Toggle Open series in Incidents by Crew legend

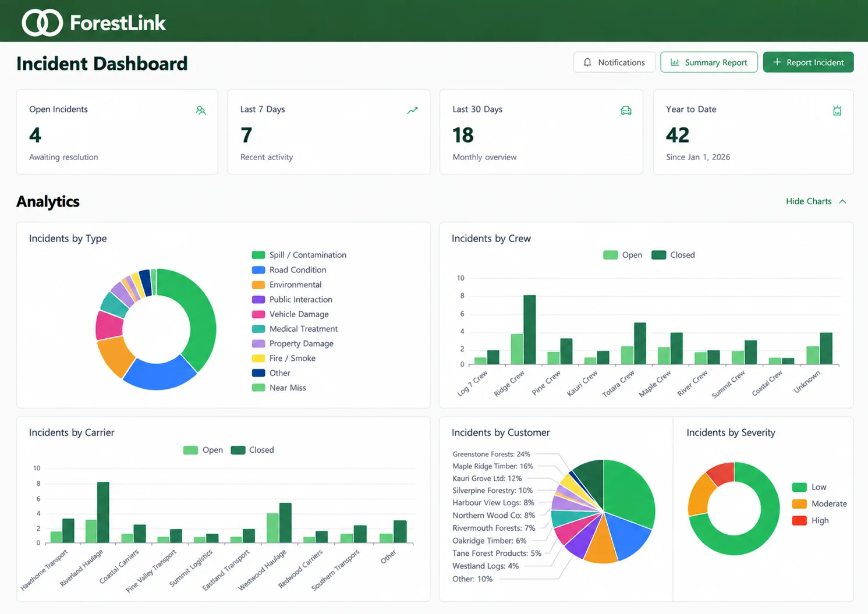pyautogui.click(x=623, y=255)
